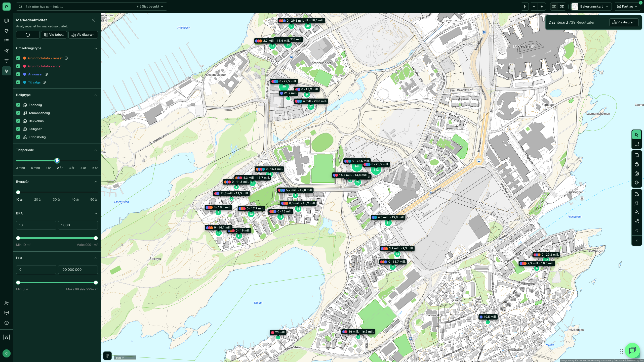Select the rectangle selection tool
Screen dimensions: 644x362
click(637, 144)
